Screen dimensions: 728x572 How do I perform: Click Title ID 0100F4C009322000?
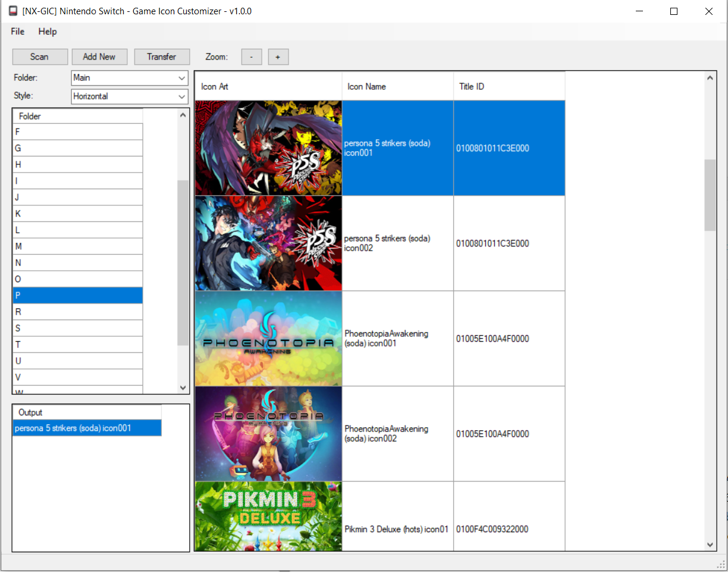pos(492,529)
